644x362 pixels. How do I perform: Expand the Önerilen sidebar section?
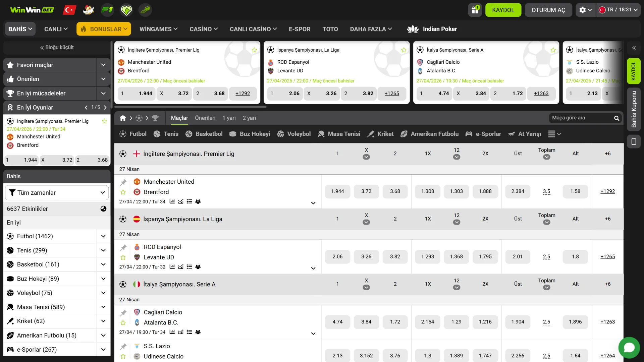pos(103,79)
